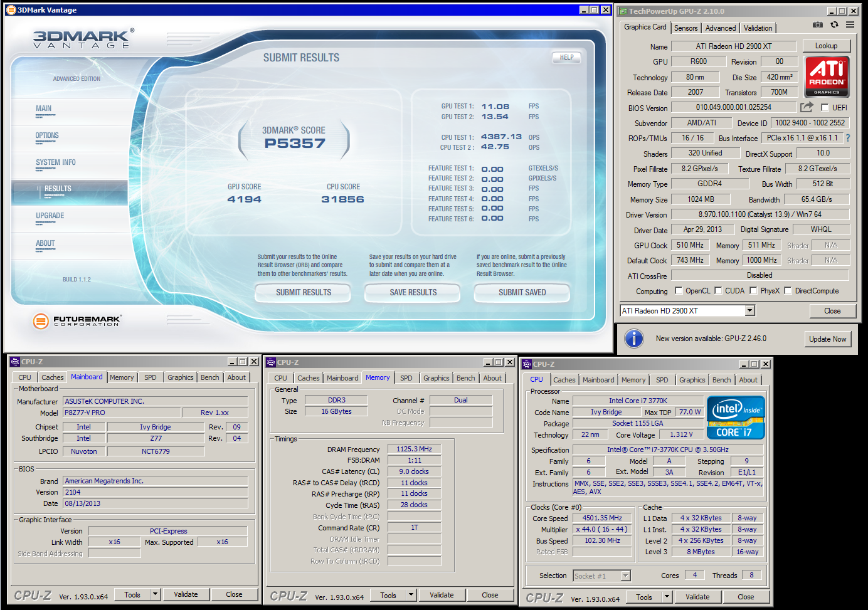Enable the CUDA checkbox

(718, 291)
